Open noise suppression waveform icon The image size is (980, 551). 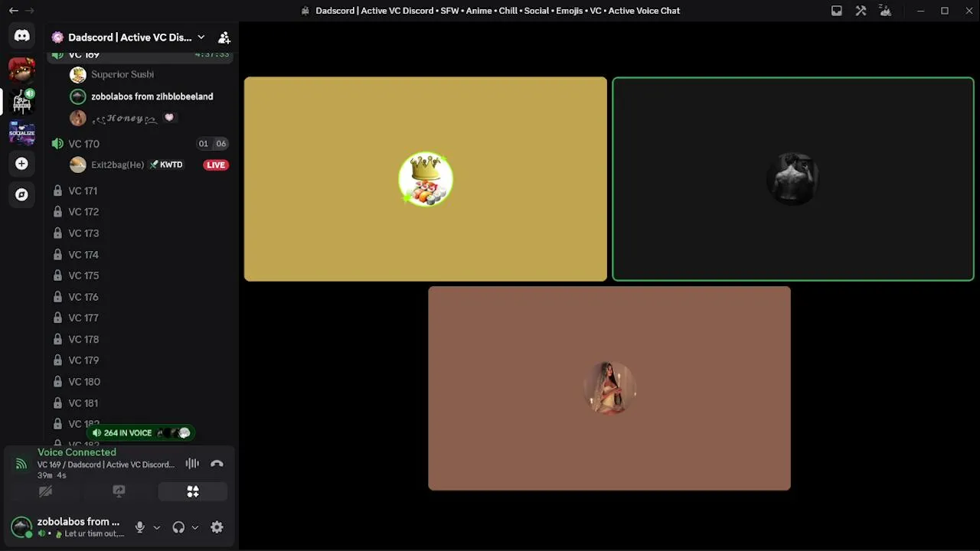(x=192, y=464)
